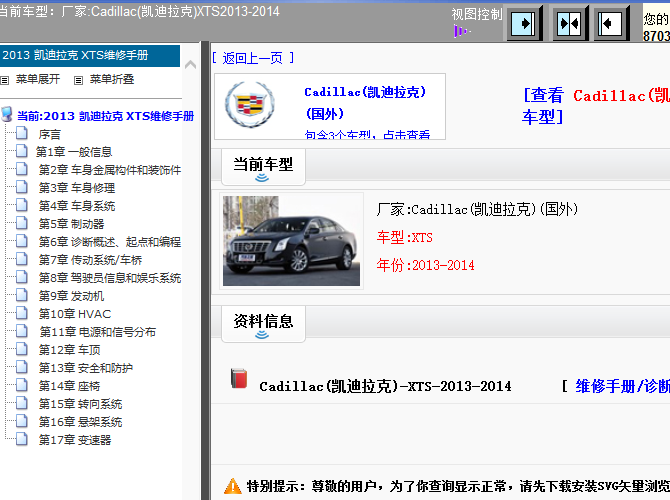Viewport: 670px width, 500px height.
Task: Click the page icon next to 第14章 座椅
Action: point(22,385)
